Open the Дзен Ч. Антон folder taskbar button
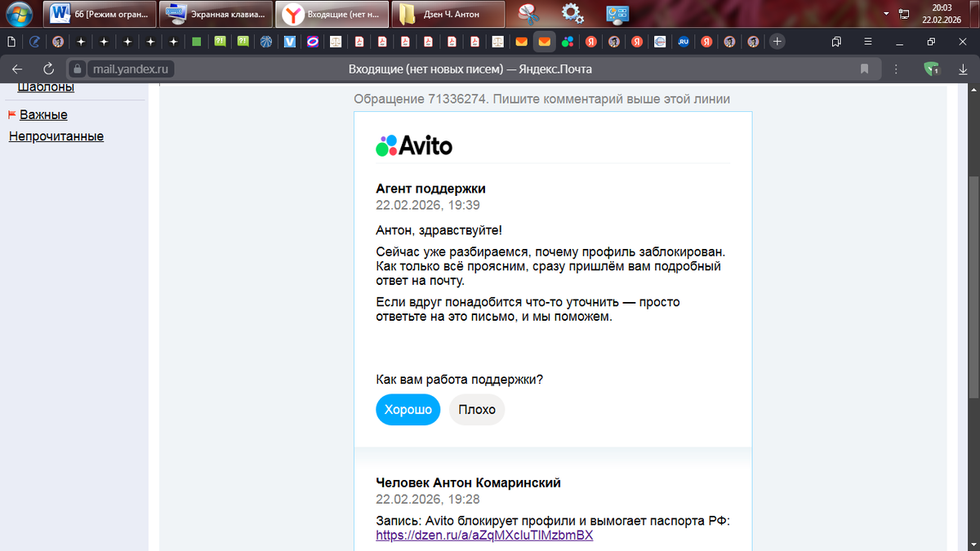 coord(447,14)
